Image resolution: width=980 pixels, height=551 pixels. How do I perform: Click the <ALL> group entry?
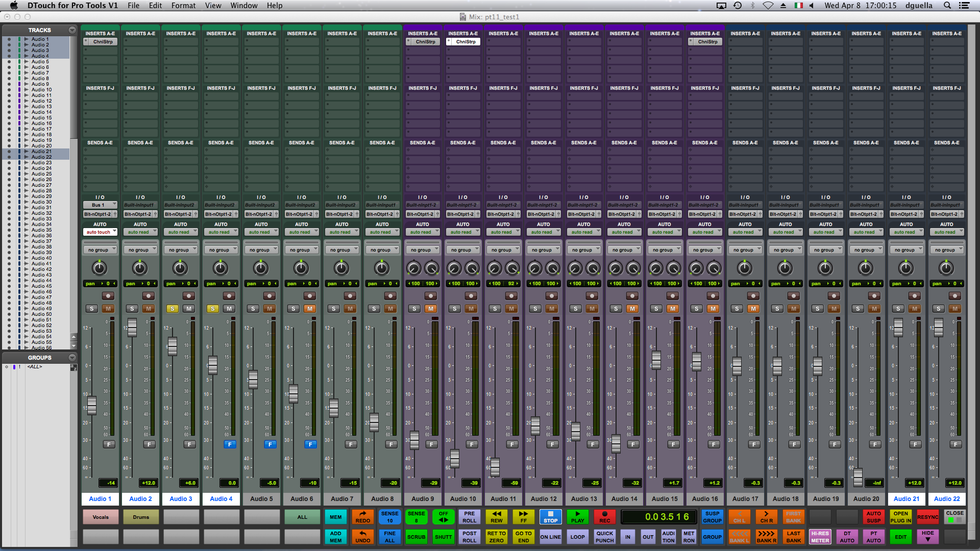pos(35,366)
